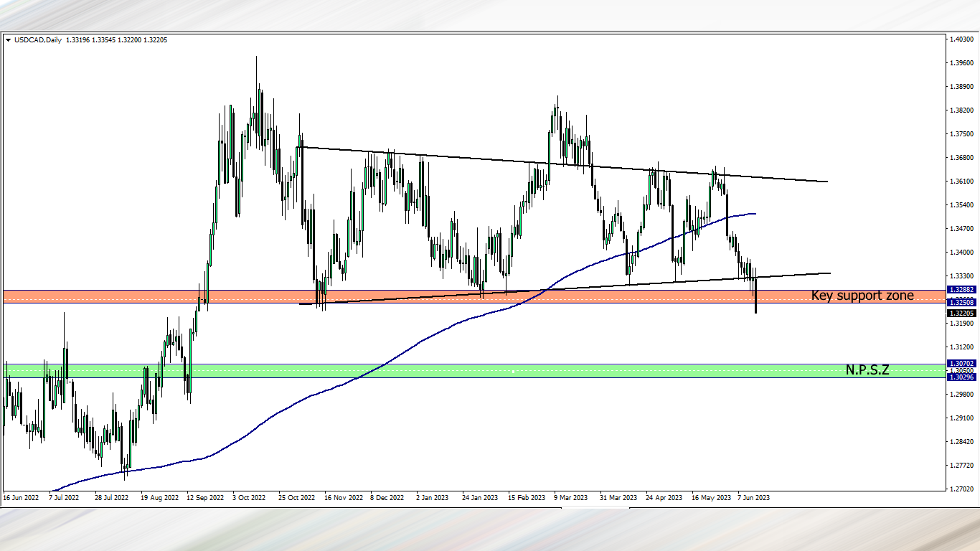Select the 'Key support zone' text label
Image resolution: width=980 pixels, height=551 pixels.
(x=862, y=295)
